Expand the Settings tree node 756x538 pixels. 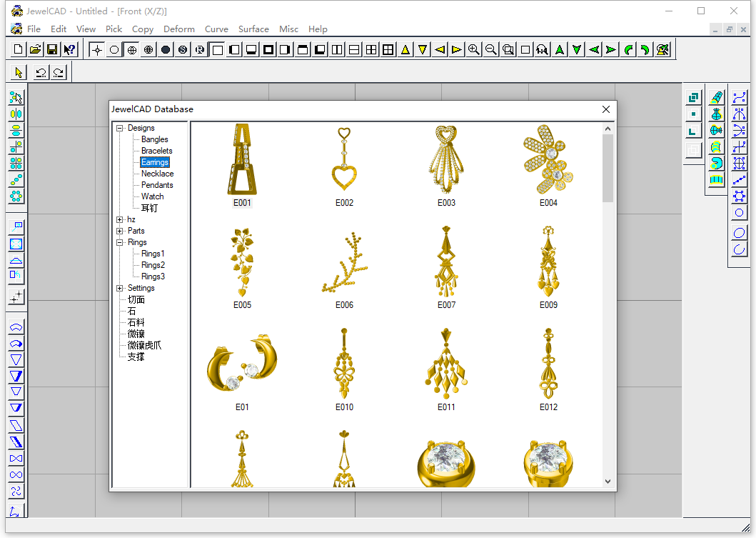[x=119, y=288]
